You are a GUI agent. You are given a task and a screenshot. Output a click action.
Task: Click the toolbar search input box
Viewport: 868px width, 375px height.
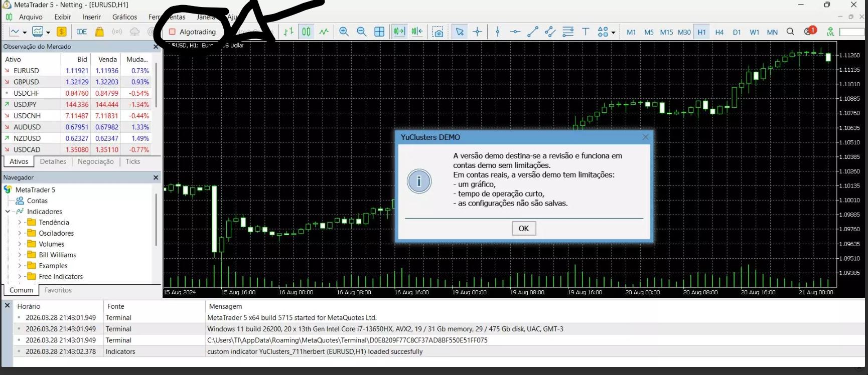click(852, 32)
